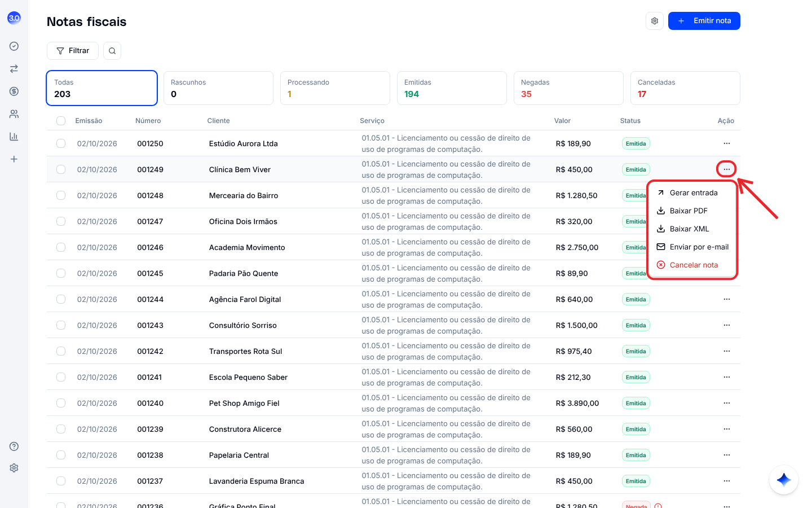Open the help question-mark sidebar icon
Screen dimensions: 812x508
click(x=14, y=446)
